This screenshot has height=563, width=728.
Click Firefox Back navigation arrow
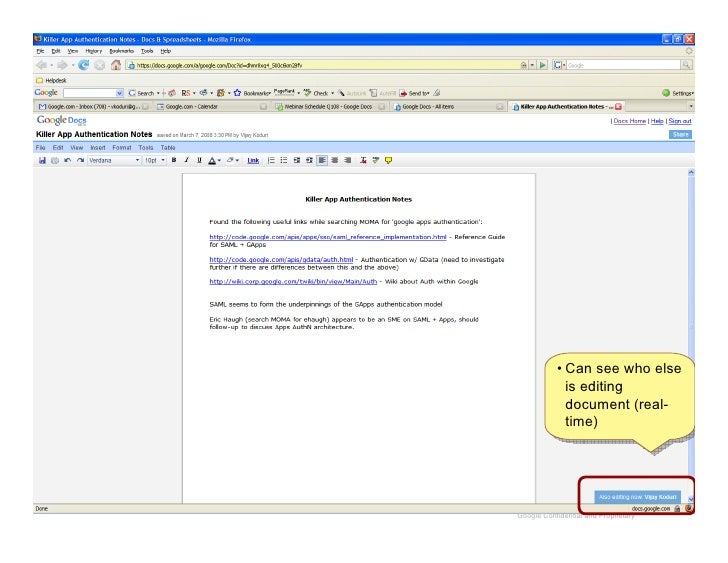tap(42, 65)
